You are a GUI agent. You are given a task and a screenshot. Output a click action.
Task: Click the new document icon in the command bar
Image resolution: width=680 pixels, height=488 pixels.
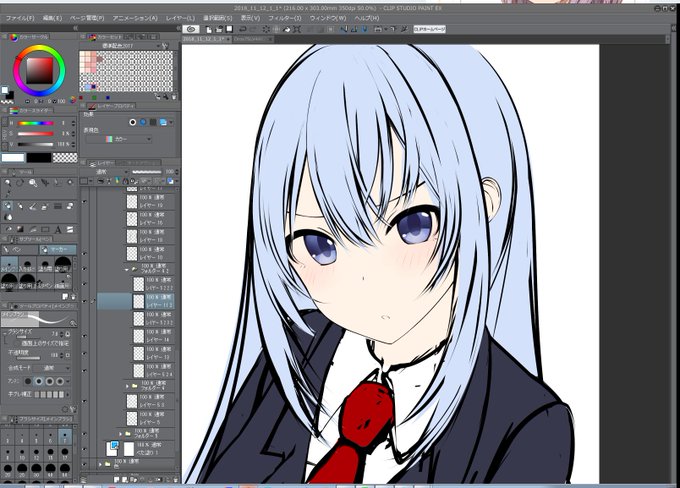tap(209, 29)
